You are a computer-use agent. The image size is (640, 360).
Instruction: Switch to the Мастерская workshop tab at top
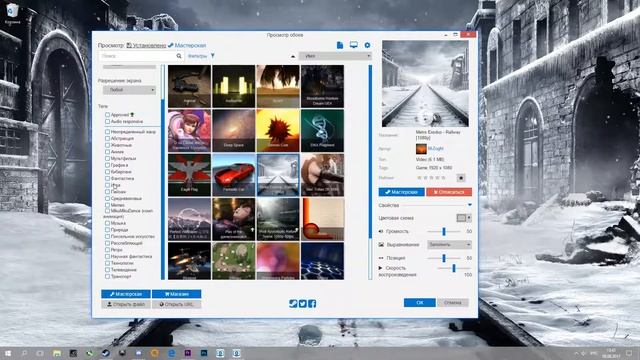pyautogui.click(x=187, y=45)
